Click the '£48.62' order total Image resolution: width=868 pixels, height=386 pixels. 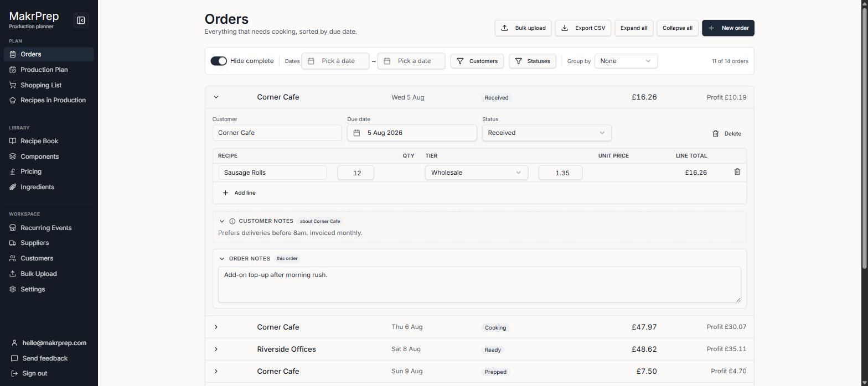click(644, 350)
